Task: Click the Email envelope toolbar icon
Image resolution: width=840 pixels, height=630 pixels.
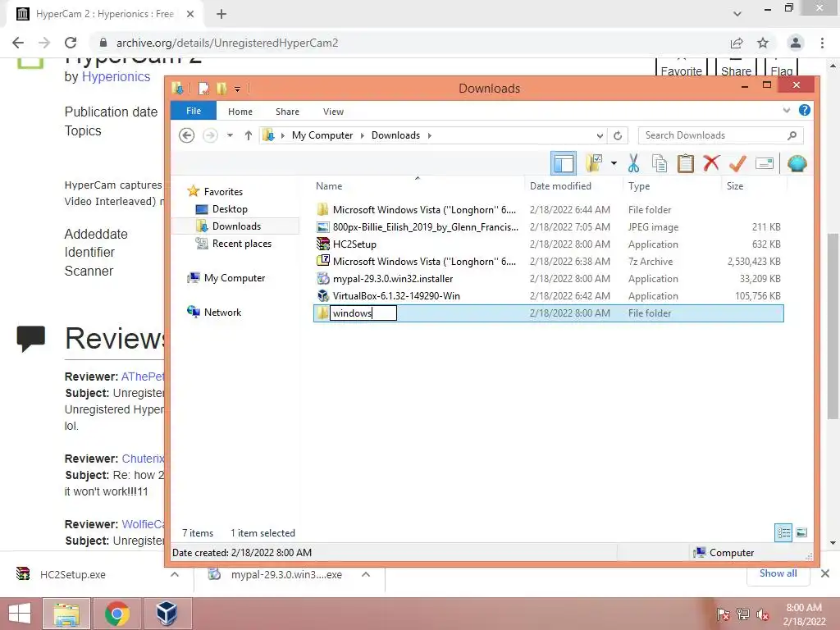Action: pos(765,163)
